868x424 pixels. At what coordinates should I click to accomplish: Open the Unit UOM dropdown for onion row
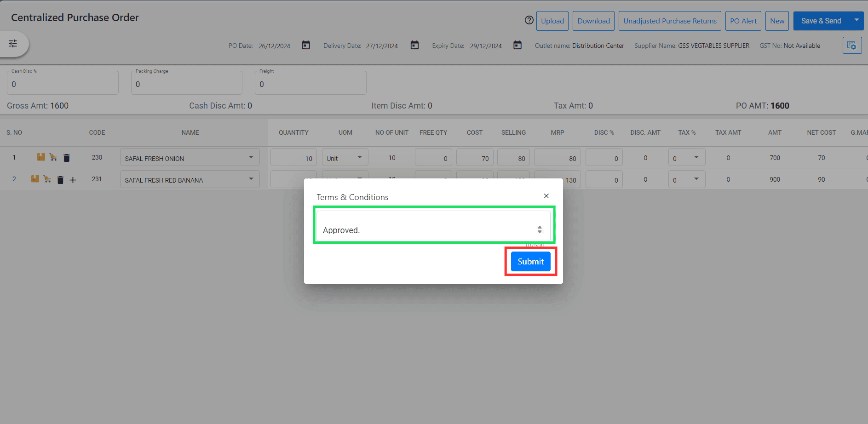coord(345,157)
